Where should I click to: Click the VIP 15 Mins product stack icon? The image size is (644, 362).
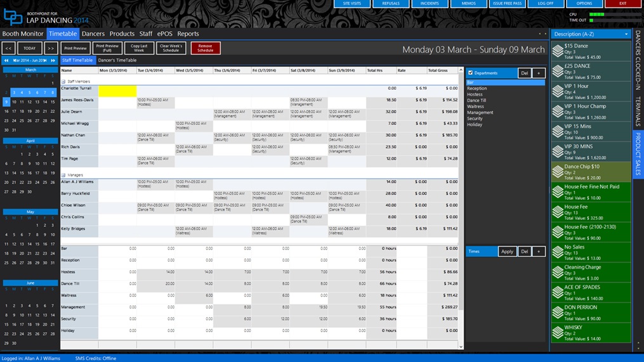tap(557, 131)
